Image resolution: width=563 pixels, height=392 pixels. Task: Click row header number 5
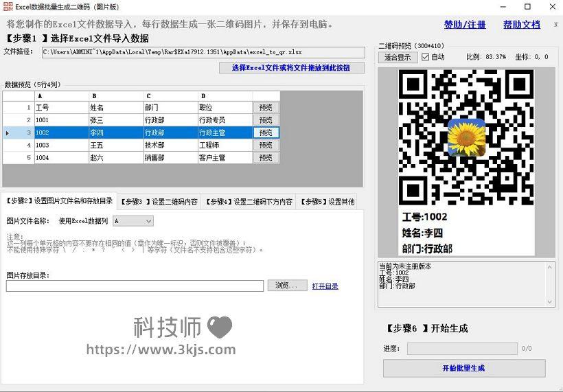[x=19, y=158]
